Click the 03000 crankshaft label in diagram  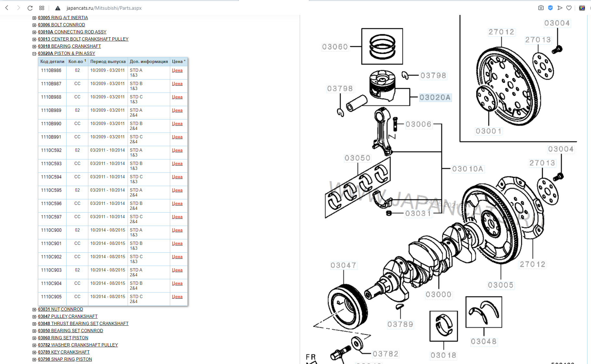click(x=438, y=295)
